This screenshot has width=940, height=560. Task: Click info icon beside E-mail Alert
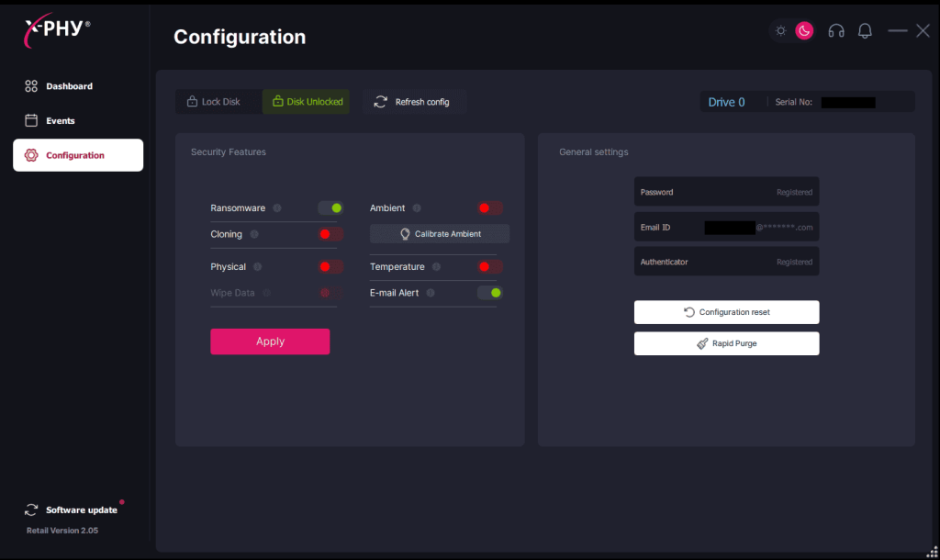click(x=431, y=293)
